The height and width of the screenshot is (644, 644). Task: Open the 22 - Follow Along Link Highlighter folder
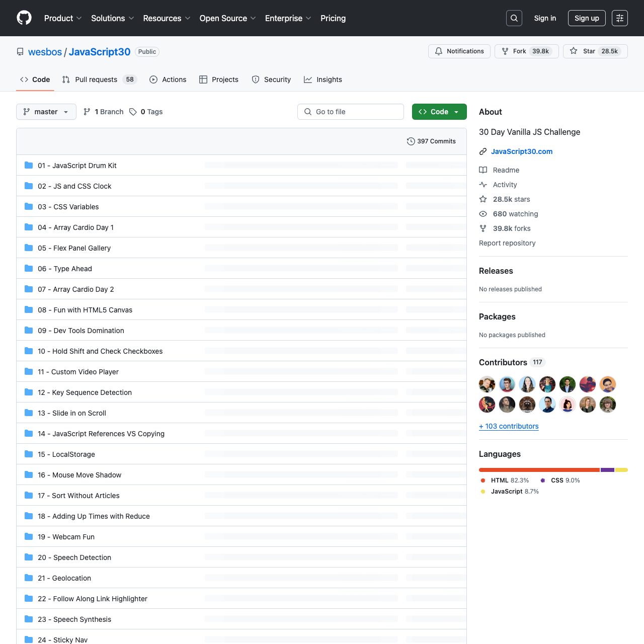pyautogui.click(x=93, y=599)
